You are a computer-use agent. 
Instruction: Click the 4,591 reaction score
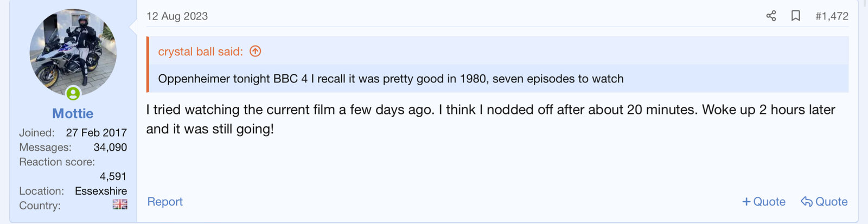coord(113,176)
